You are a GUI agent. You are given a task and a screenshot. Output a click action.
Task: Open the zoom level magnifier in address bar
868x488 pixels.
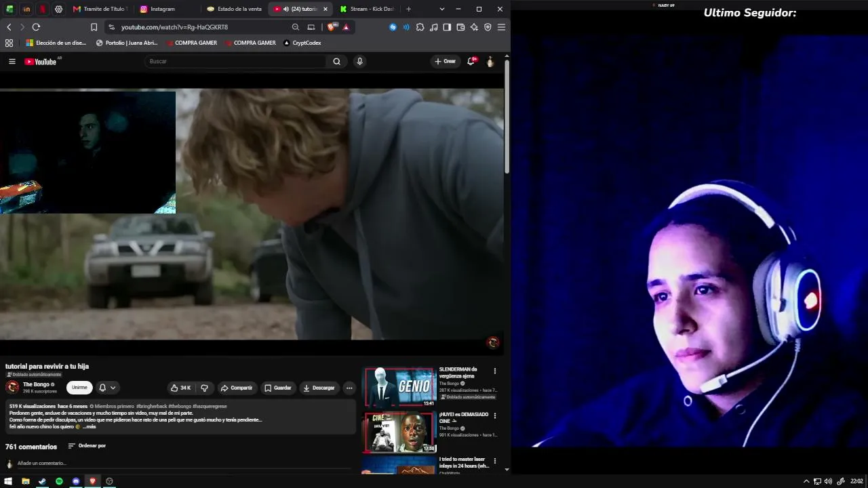pyautogui.click(x=296, y=27)
